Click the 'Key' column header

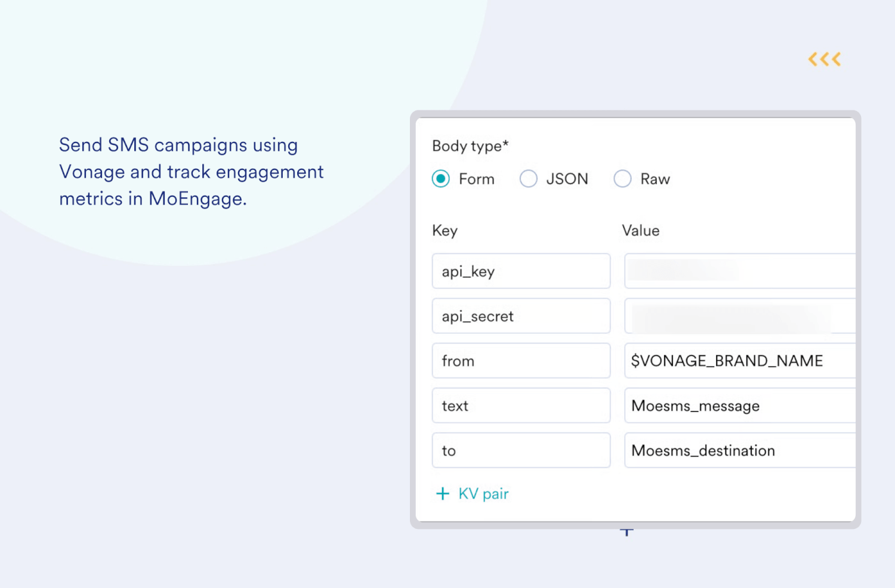click(x=445, y=231)
